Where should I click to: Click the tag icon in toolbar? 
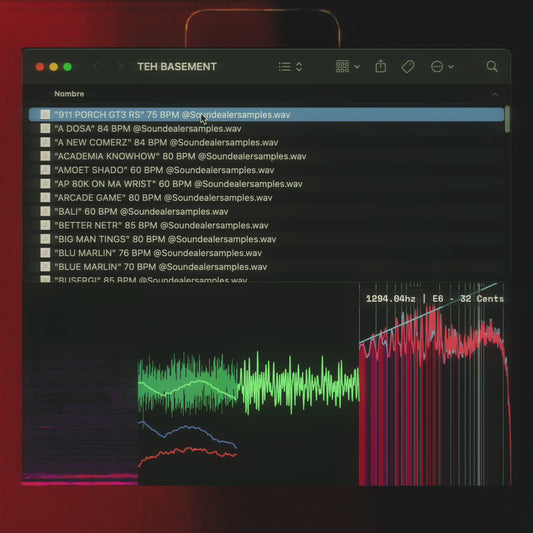point(408,67)
